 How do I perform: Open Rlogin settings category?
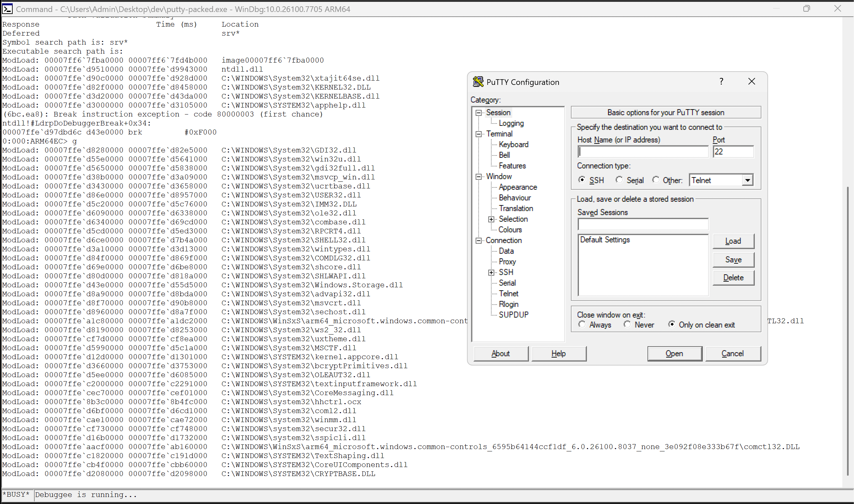(508, 304)
